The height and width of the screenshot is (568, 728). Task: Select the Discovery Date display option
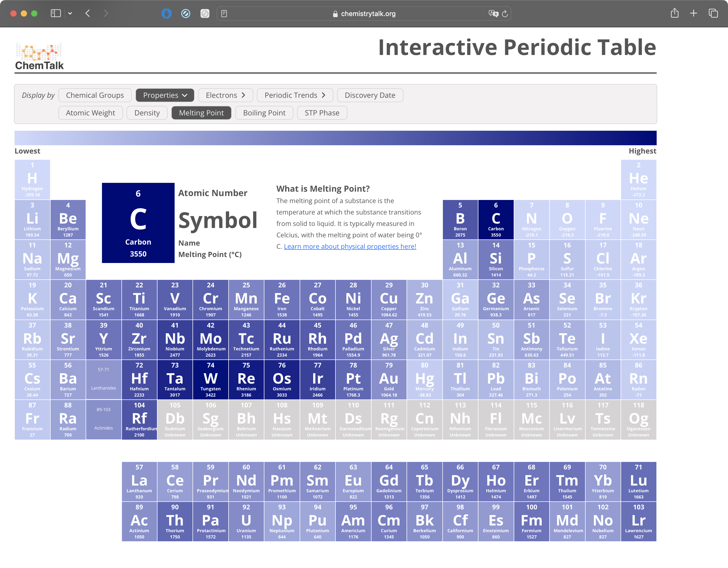point(370,95)
